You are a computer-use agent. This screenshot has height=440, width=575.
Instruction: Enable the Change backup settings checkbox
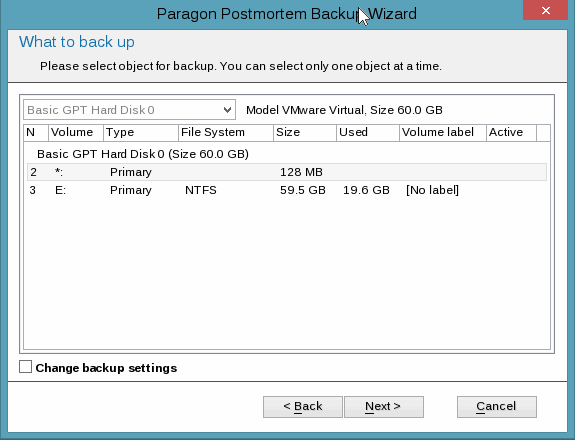(25, 367)
